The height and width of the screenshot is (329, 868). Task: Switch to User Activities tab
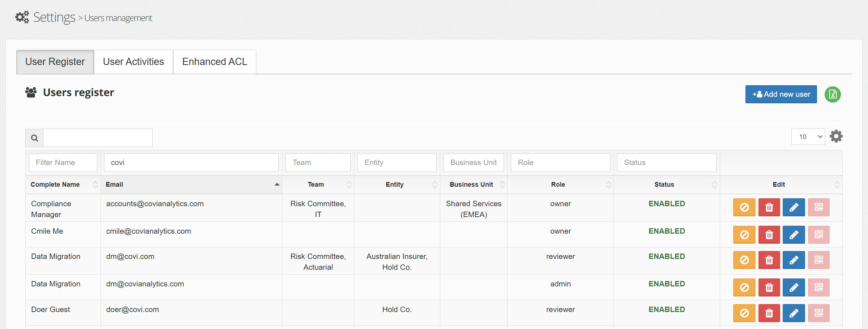pyautogui.click(x=133, y=62)
